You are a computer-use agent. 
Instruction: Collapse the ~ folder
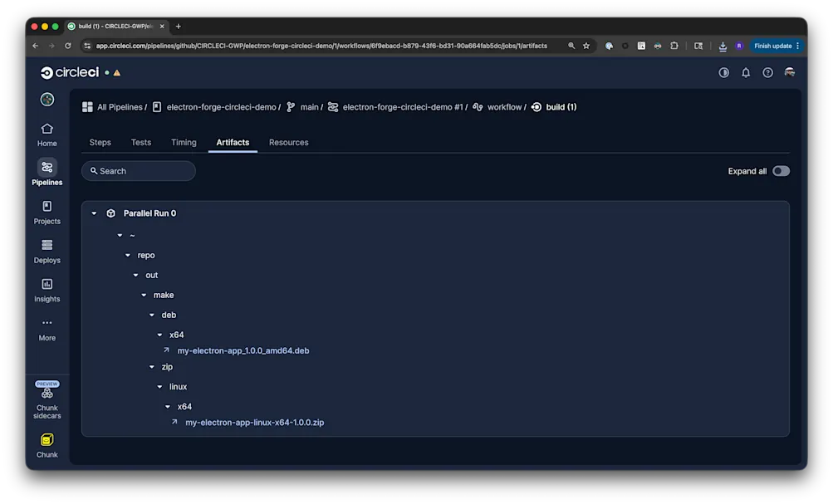(x=120, y=235)
